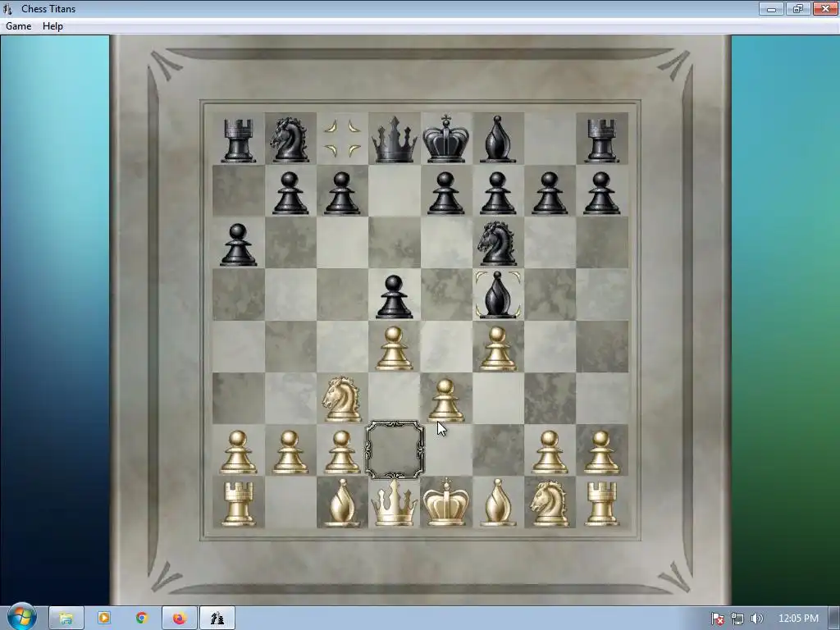Viewport: 840px width, 630px height.
Task: Click the 12:05 PM system clock
Action: 798,619
